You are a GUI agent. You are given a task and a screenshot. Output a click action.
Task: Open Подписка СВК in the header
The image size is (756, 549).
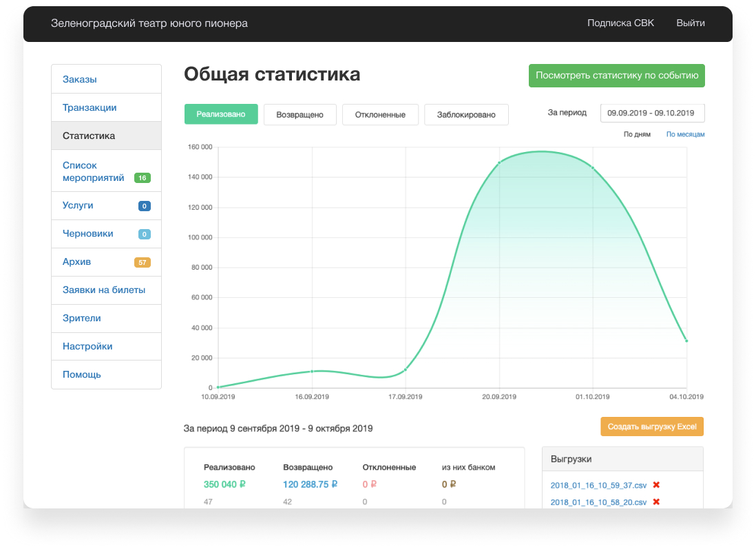(x=620, y=23)
